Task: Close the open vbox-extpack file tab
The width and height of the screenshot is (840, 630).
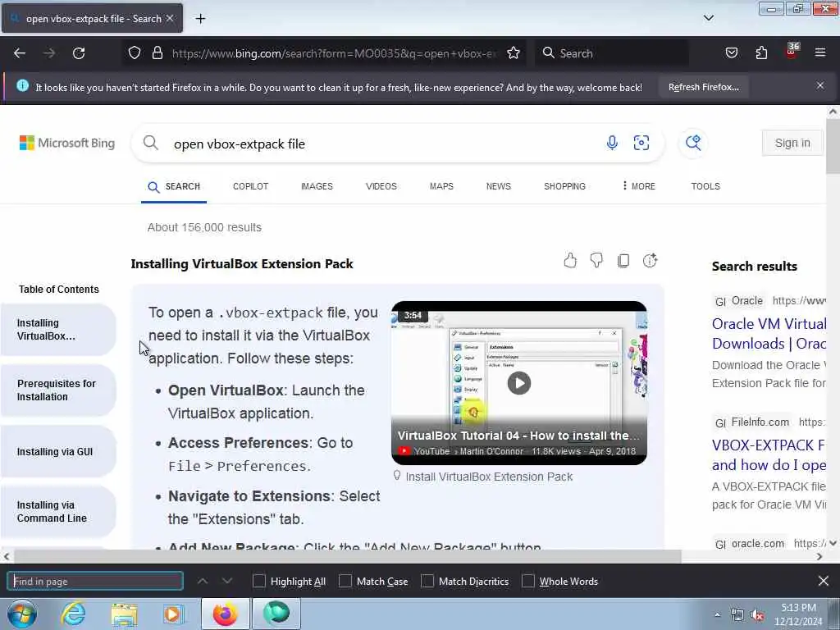Action: (x=170, y=18)
